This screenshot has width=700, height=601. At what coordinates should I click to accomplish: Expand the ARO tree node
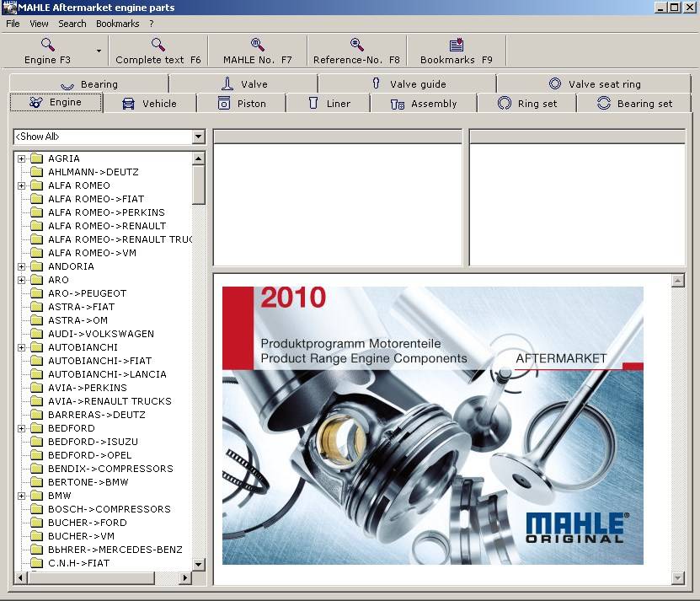coord(21,280)
